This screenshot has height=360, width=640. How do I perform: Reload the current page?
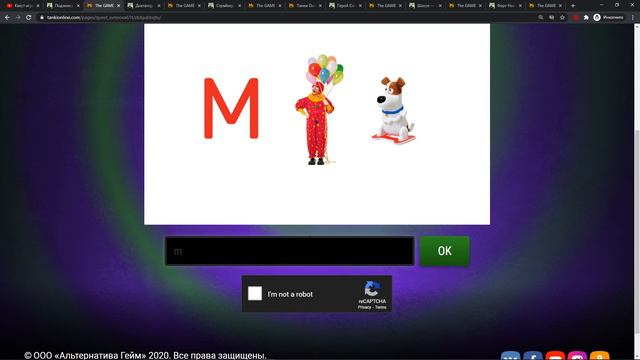click(x=29, y=18)
